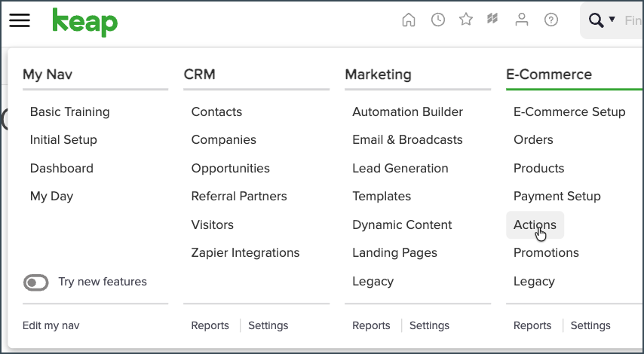The image size is (644, 354).
Task: Open the Favorites star icon
Action: click(466, 20)
